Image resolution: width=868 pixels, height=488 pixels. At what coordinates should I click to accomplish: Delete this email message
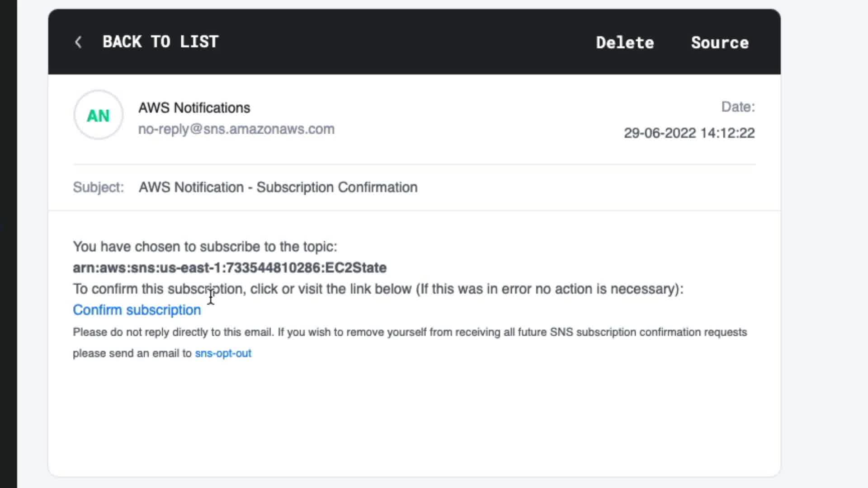tap(625, 42)
